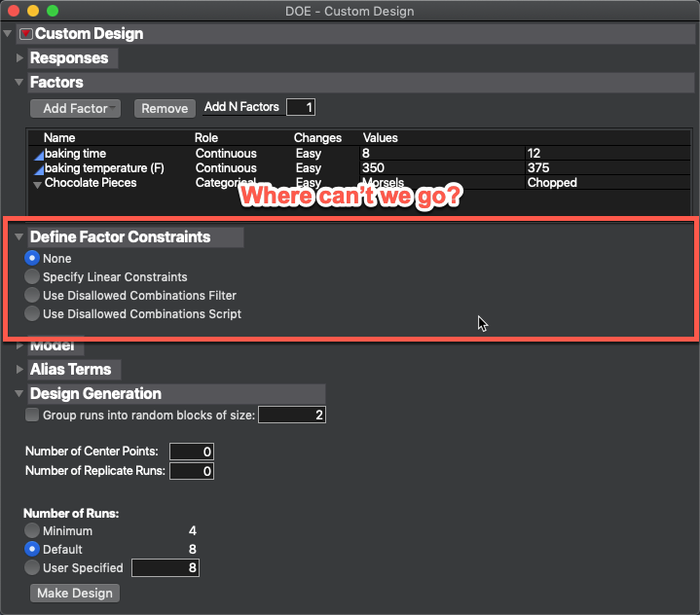This screenshot has width=700, height=615.
Task: Select the None constraint option
Action: [x=32, y=258]
